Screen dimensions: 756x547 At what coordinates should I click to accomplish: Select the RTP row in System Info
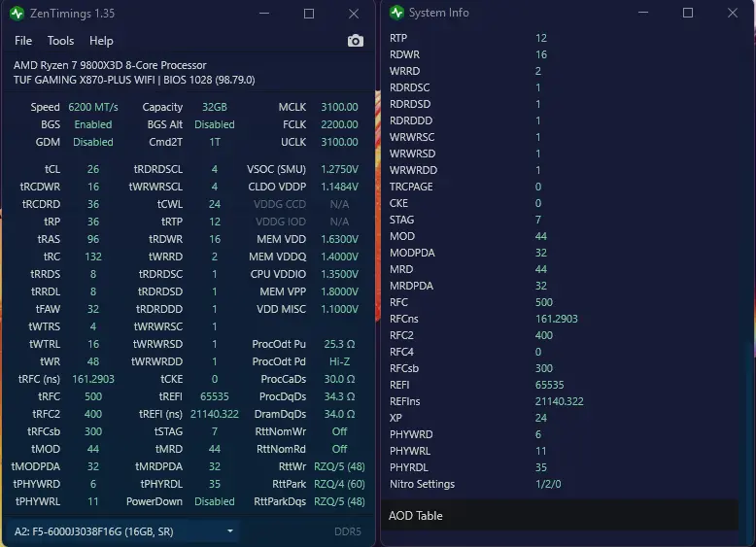tap(560, 38)
